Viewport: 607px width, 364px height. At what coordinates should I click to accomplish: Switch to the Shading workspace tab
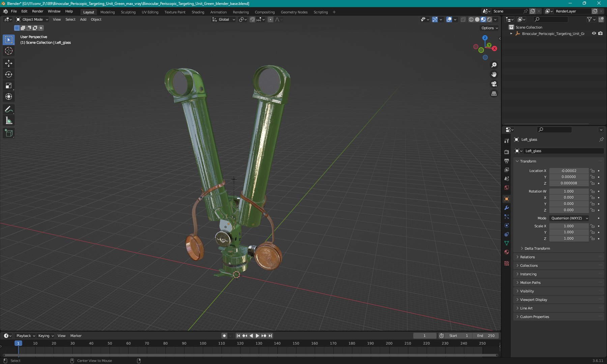[198, 12]
